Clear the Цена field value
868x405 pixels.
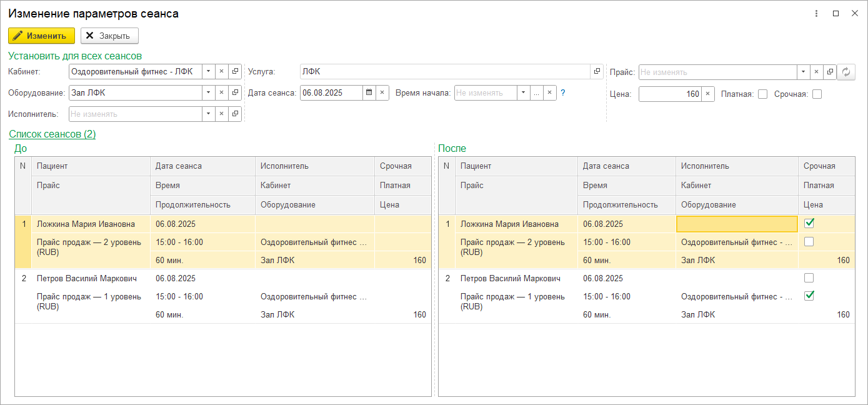pos(707,94)
